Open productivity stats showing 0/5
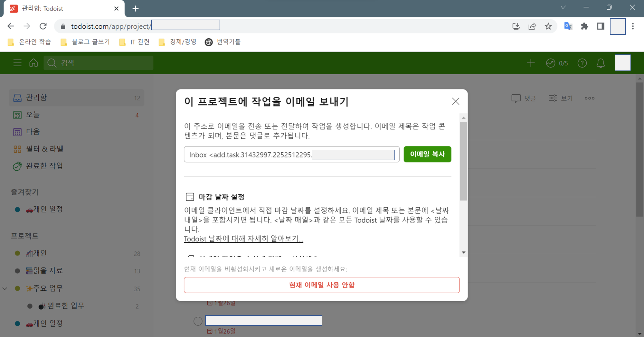The image size is (644, 337). coord(557,63)
